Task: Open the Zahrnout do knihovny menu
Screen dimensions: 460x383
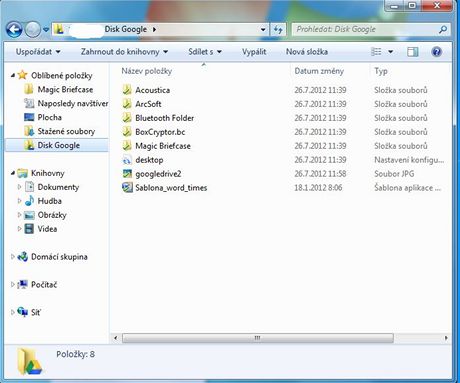Action: coord(124,52)
